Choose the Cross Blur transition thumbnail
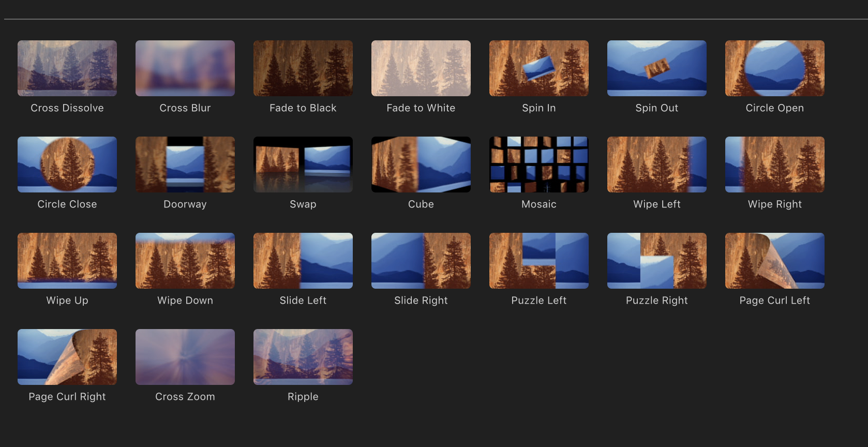This screenshot has height=447, width=868. [185, 68]
